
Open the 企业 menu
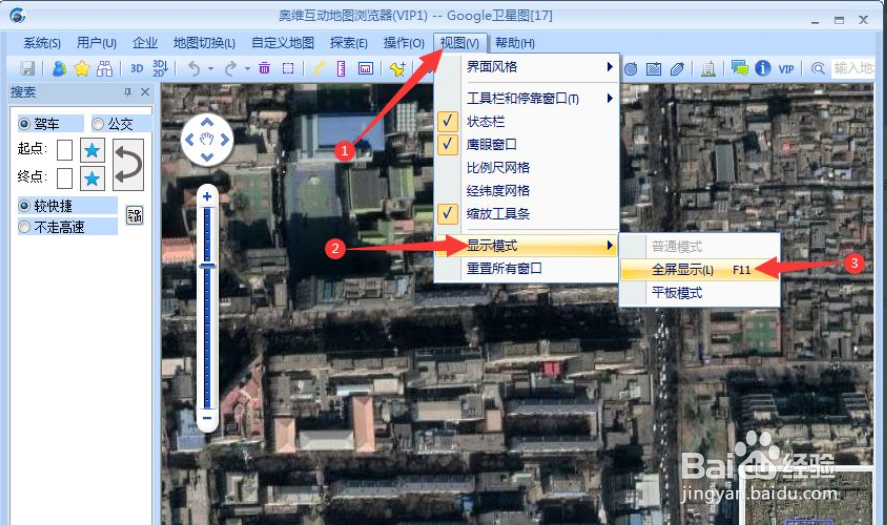click(145, 43)
